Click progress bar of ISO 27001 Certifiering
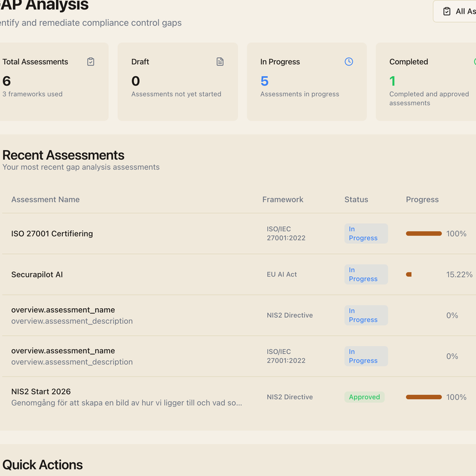 424,233
